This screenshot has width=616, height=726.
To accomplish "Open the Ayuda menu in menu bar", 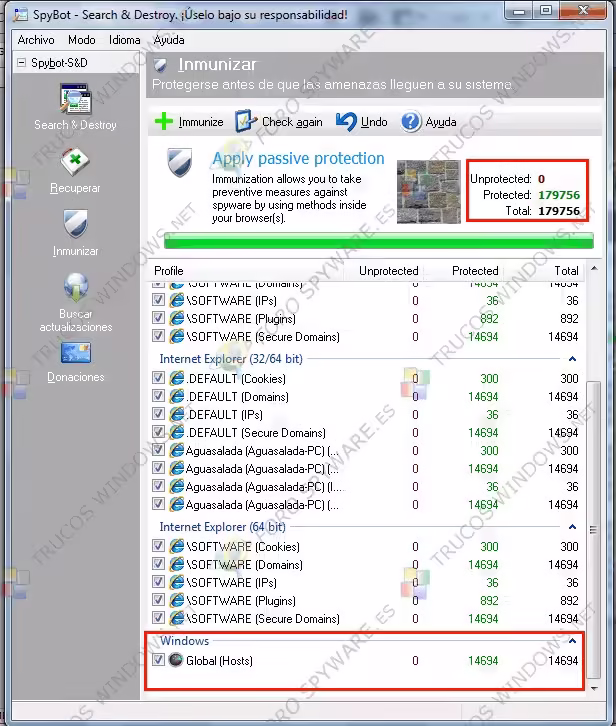I will (169, 40).
